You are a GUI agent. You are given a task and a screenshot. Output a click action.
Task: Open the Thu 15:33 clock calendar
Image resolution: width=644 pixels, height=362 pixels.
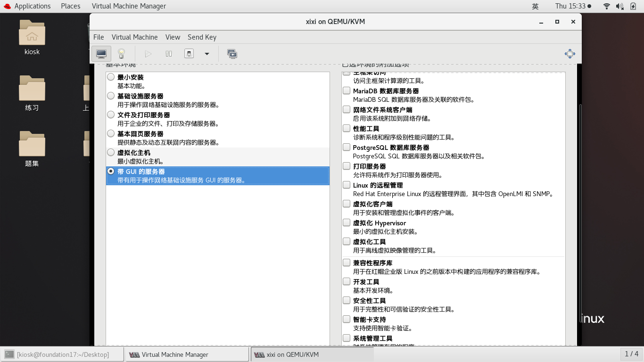pos(573,6)
